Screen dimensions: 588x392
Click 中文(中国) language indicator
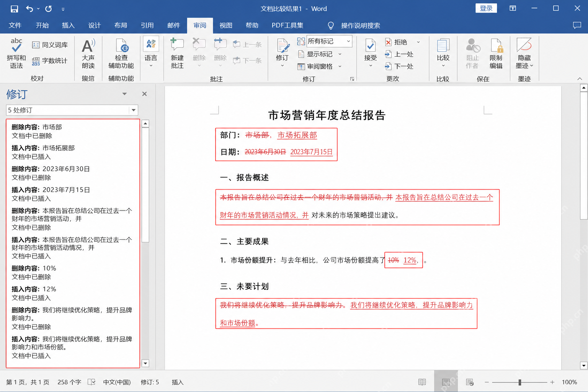tap(117, 382)
